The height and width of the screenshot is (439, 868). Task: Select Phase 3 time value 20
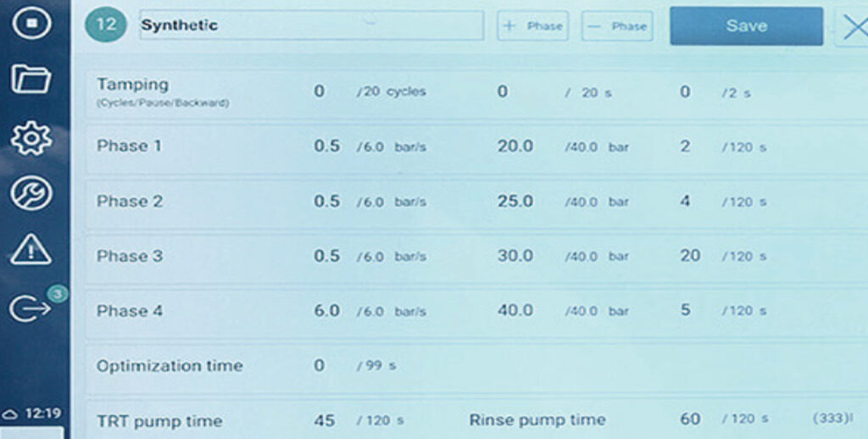(690, 256)
